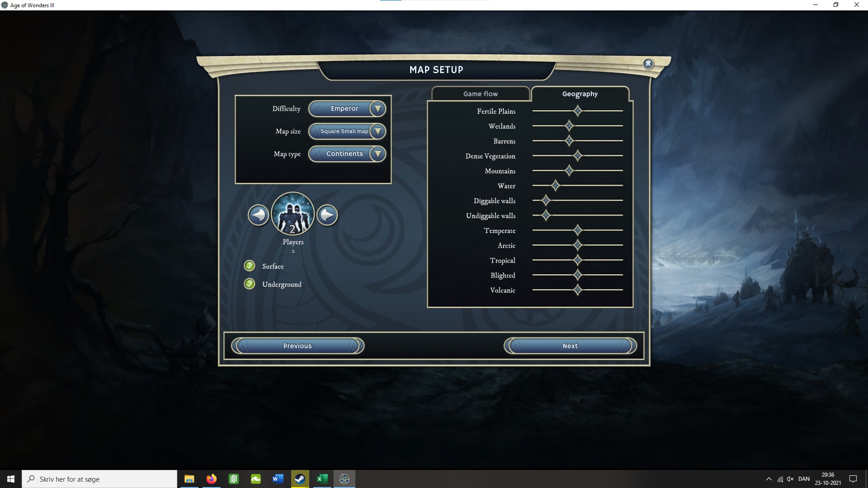868x488 pixels.
Task: Open Excel from the taskbar
Action: (322, 479)
